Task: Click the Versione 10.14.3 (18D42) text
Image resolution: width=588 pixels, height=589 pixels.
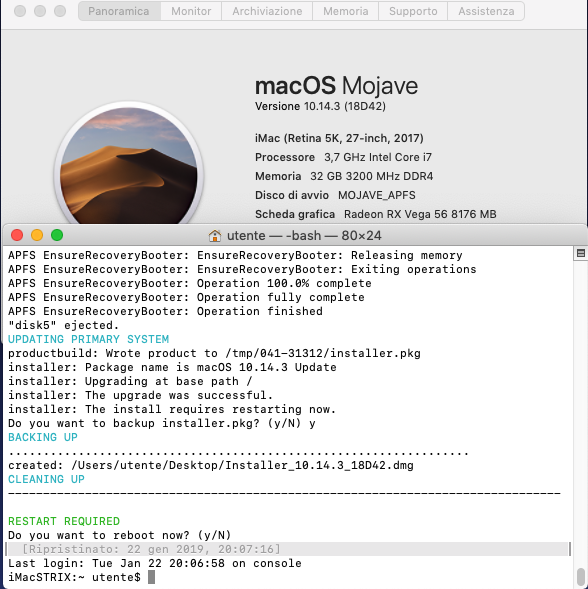Action: (320, 106)
